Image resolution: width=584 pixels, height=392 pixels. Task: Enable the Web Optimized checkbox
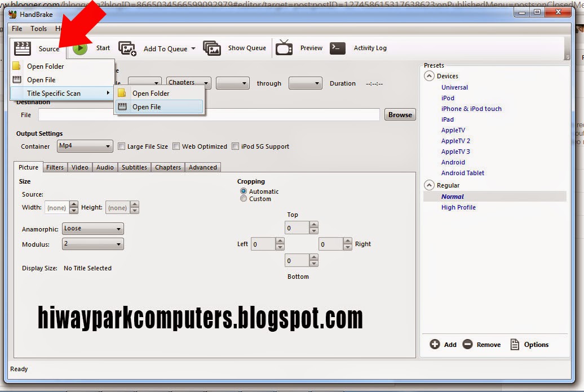click(x=176, y=146)
